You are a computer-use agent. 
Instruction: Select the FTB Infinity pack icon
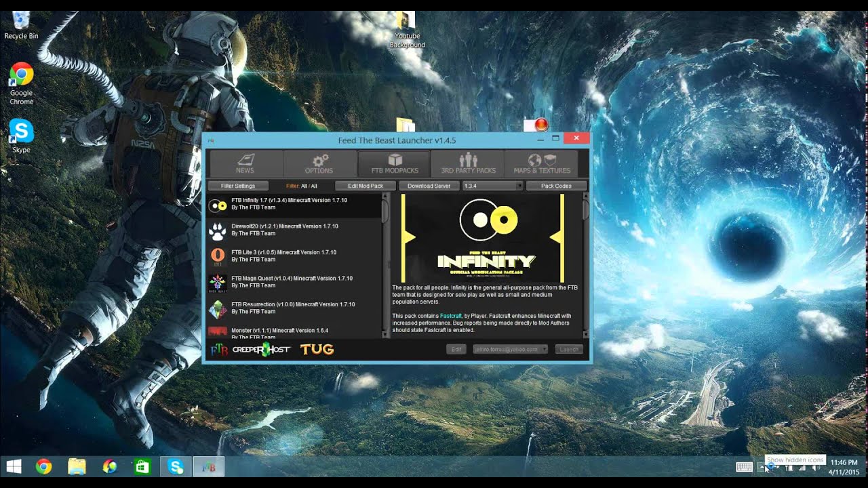tap(218, 205)
